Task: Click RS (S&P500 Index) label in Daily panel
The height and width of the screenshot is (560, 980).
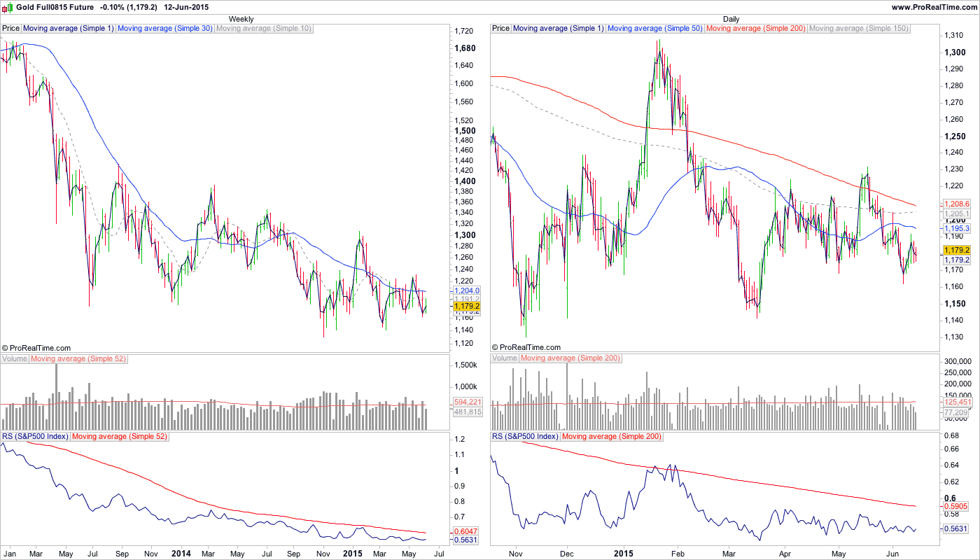Action: point(525,436)
